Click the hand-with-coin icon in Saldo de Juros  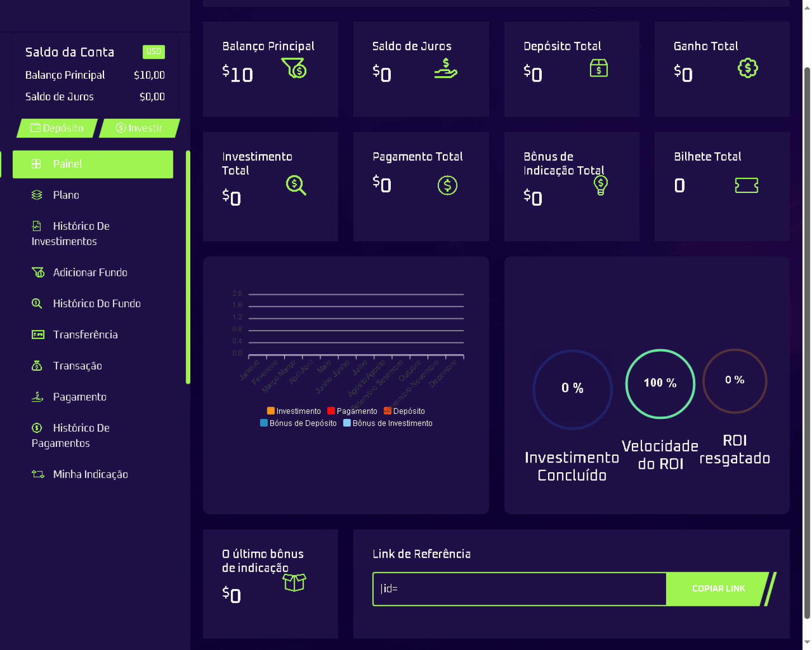click(x=445, y=68)
